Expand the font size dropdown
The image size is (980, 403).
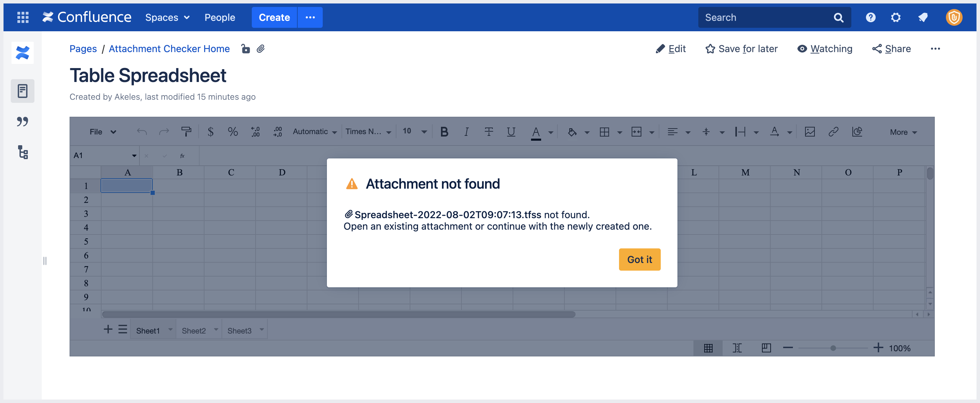coord(414,132)
